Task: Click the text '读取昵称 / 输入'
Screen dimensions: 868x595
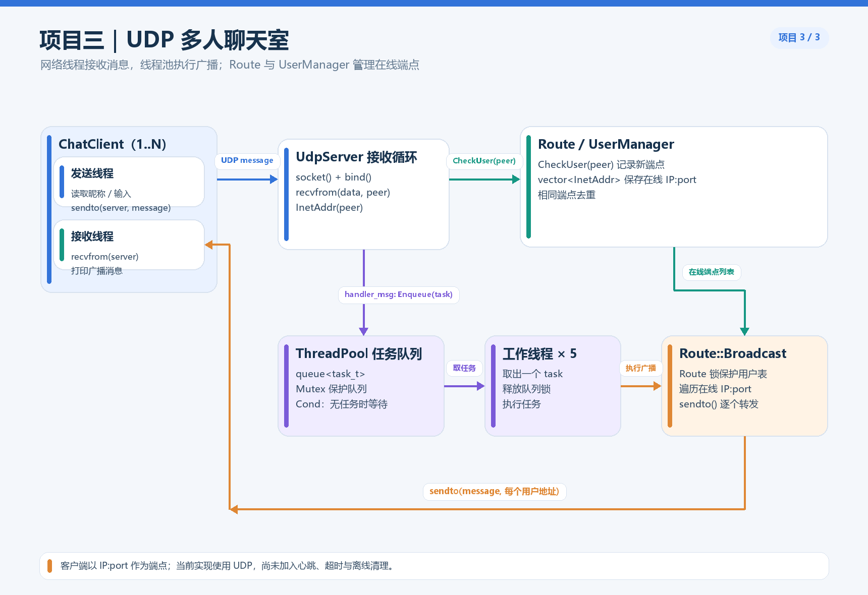Action: [101, 194]
